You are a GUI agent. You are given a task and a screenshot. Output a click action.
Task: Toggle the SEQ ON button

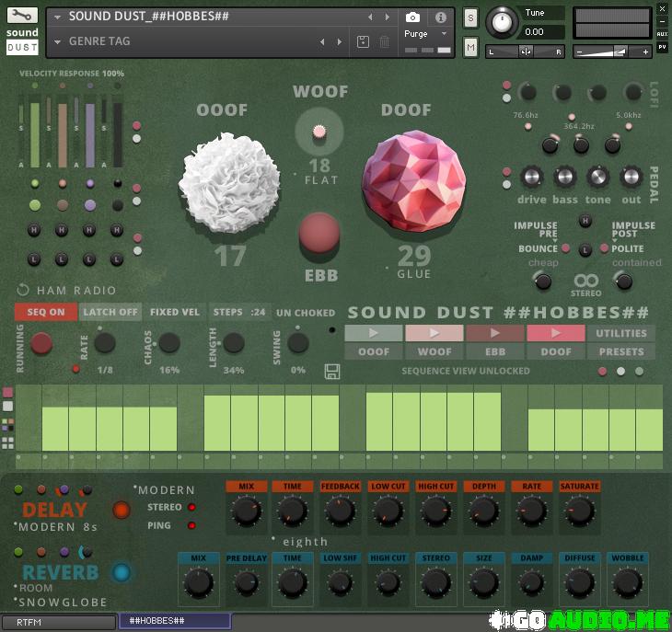pos(46,312)
